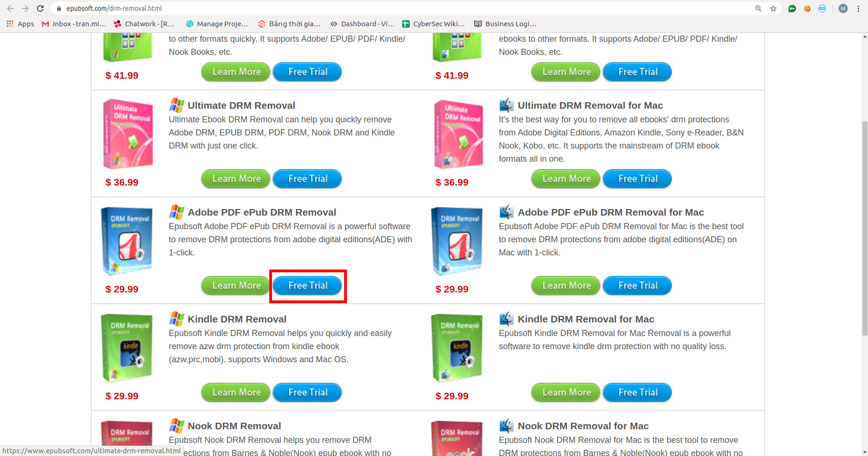The height and width of the screenshot is (456, 868).
Task: Click Free Trial for Adobe PDF ePub DRM Removal
Action: pos(308,285)
